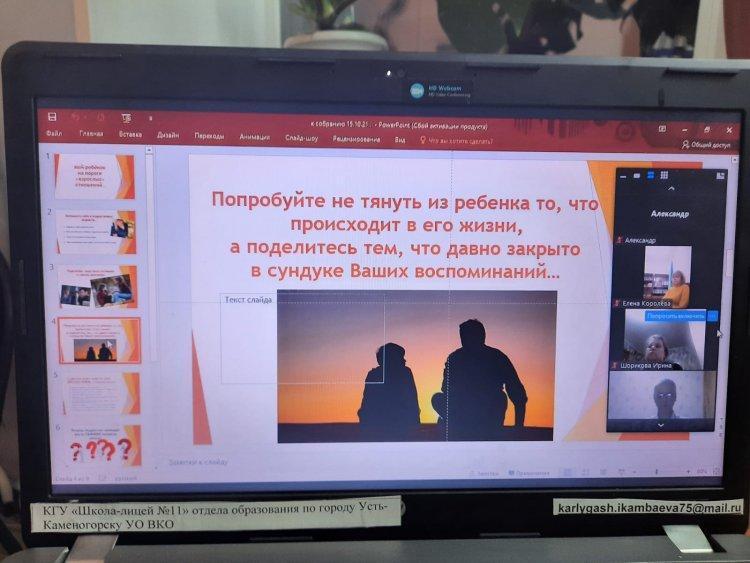Open the Дизайн ribbon tab
This screenshot has width=750, height=563.
point(168,136)
